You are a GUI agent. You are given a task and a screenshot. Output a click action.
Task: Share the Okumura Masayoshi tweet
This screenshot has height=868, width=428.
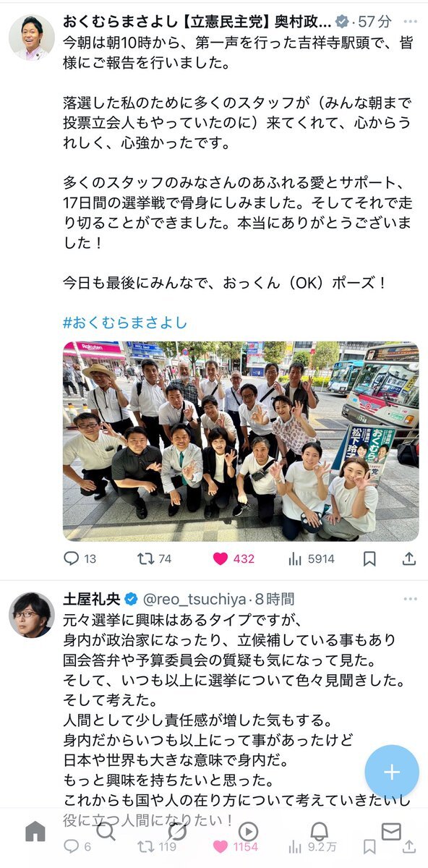[x=408, y=559]
